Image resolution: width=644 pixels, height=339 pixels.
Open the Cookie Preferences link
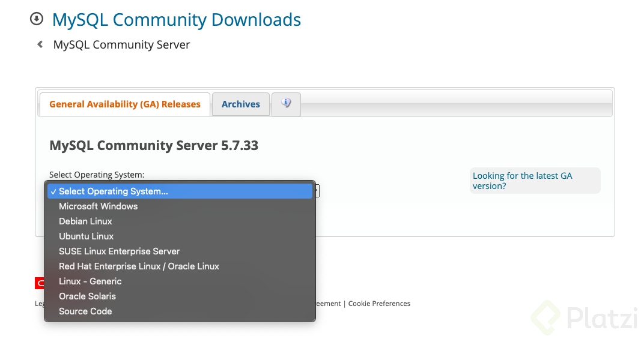click(379, 304)
